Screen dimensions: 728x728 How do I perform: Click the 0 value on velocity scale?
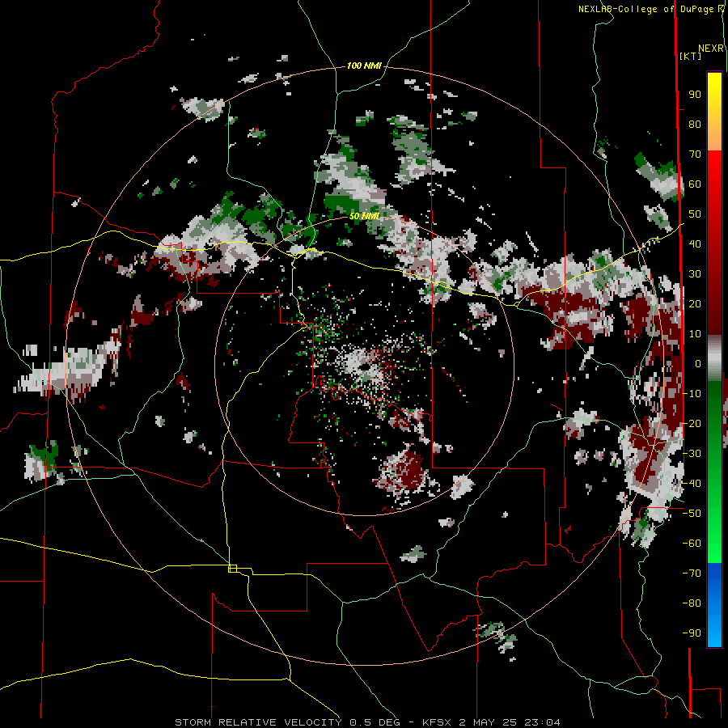click(697, 364)
